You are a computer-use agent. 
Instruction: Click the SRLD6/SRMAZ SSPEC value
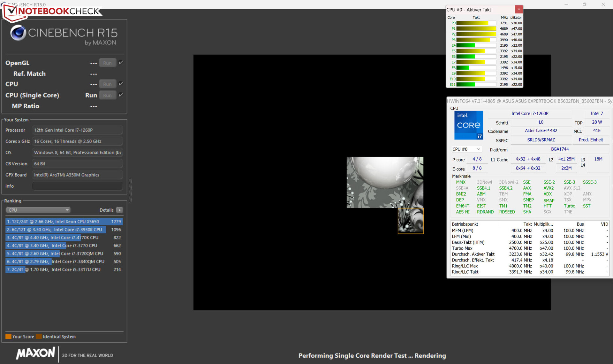(x=541, y=140)
